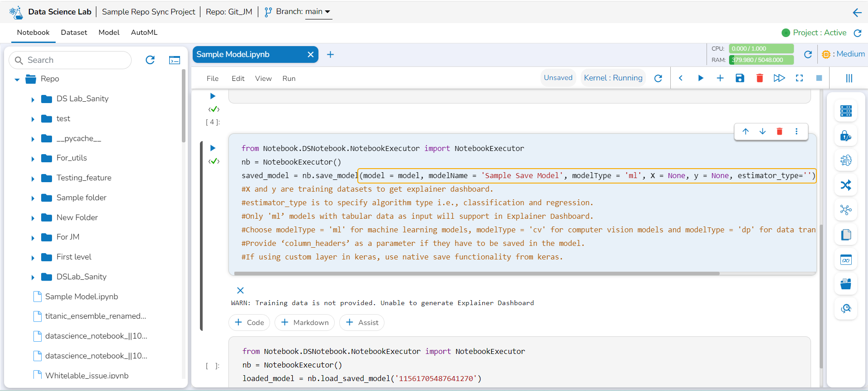
Task: Open the Branch main dropdown
Action: (318, 12)
